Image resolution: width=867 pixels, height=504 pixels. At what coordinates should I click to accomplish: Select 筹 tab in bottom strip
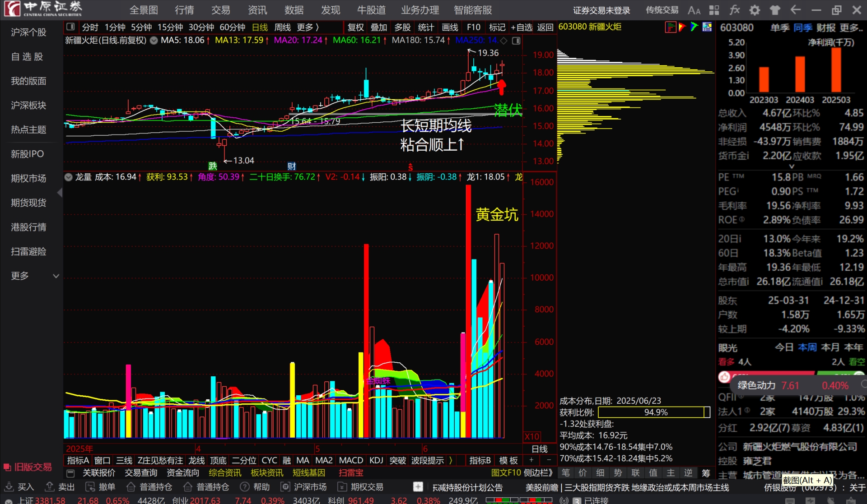pos(706,472)
